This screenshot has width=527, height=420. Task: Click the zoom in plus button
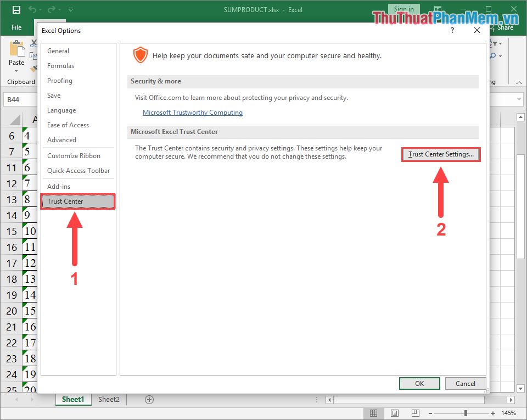pos(493,413)
